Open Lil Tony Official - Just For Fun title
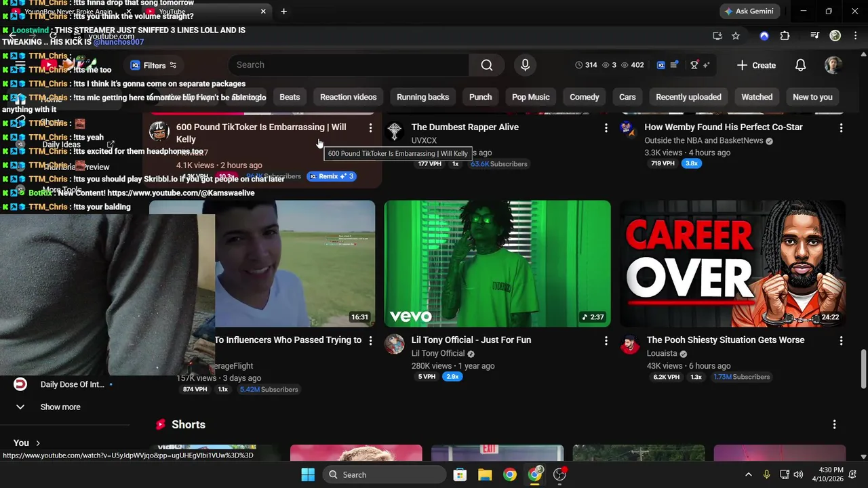The height and width of the screenshot is (488, 868). click(471, 340)
